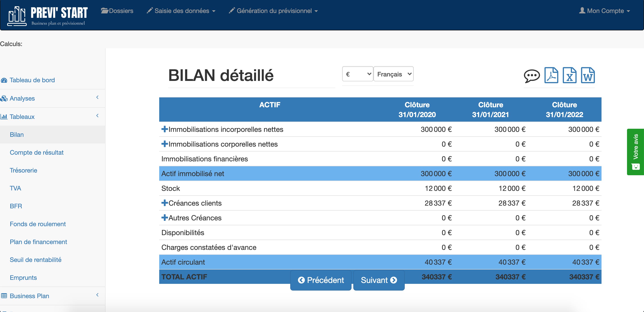Viewport: 644px width, 312px height.
Task: Open the comments speech bubble icon
Action: (x=532, y=76)
